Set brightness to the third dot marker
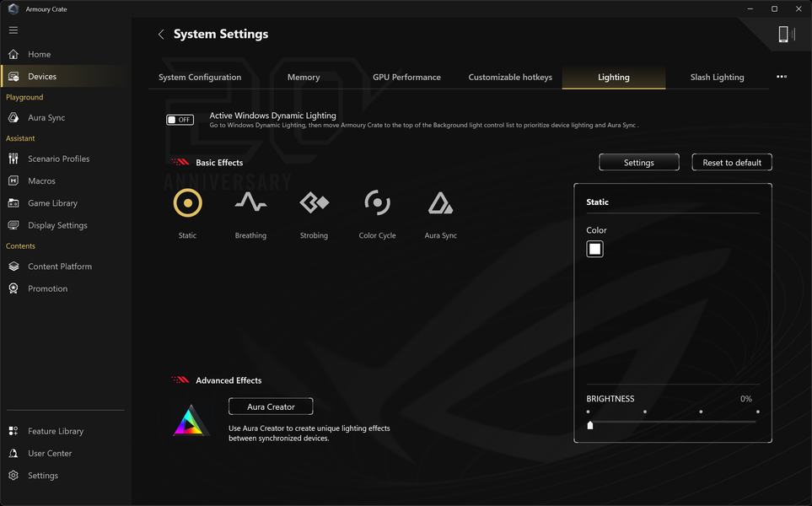Viewport: 812px width, 506px height. click(x=701, y=412)
